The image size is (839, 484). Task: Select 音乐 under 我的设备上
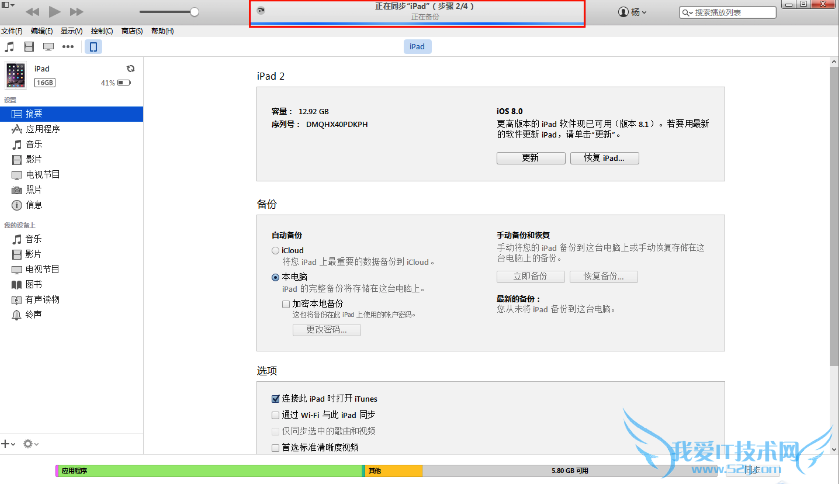pos(71,239)
